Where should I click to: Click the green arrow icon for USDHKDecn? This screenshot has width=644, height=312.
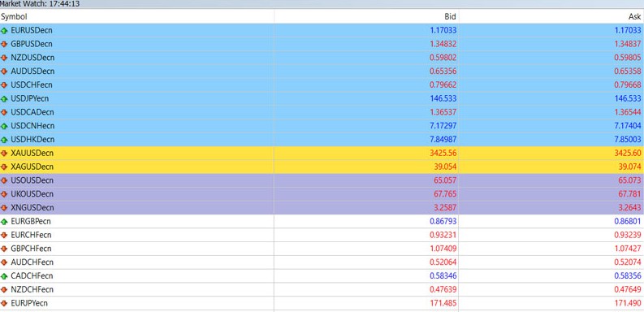(4, 140)
